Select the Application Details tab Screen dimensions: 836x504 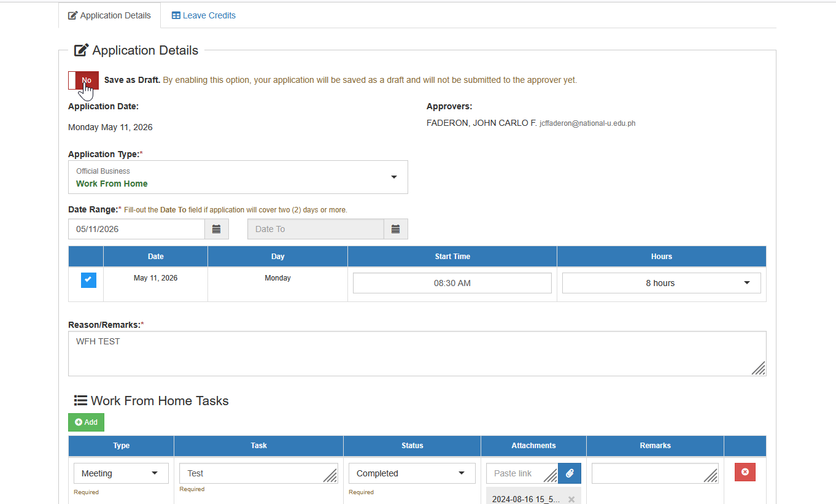tap(109, 15)
